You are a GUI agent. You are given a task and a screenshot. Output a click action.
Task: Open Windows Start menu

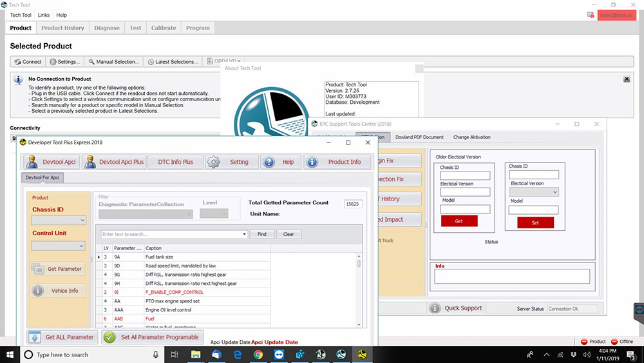(x=10, y=355)
